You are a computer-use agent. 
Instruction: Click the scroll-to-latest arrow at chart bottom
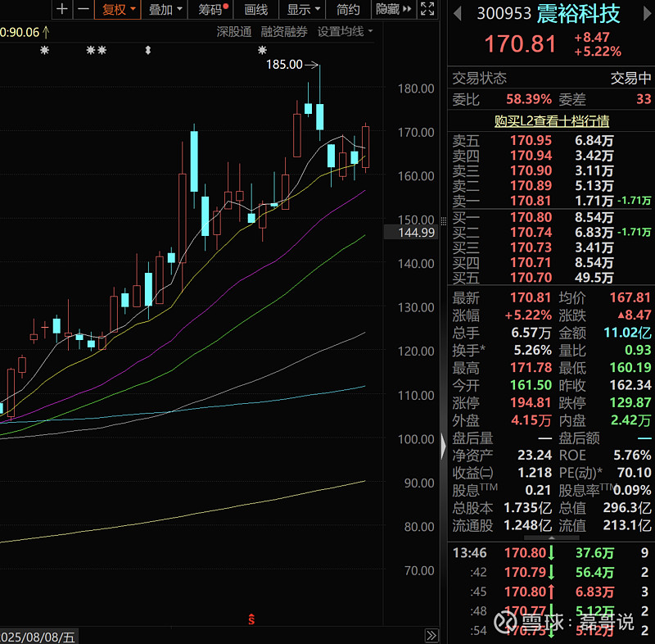click(x=431, y=636)
